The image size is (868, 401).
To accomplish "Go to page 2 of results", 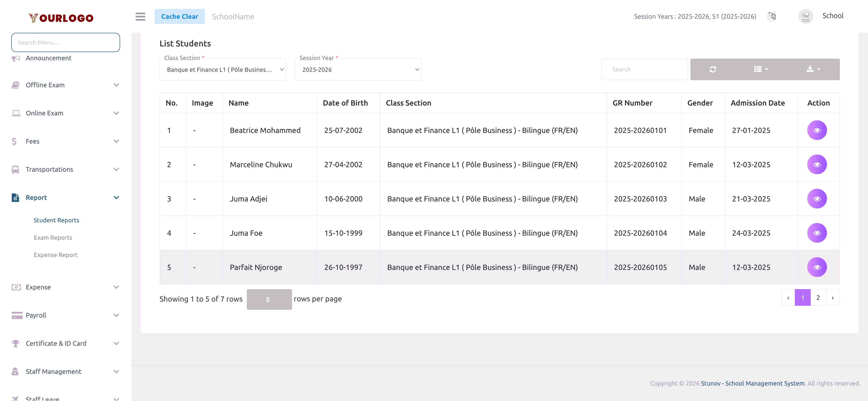I will (x=818, y=298).
